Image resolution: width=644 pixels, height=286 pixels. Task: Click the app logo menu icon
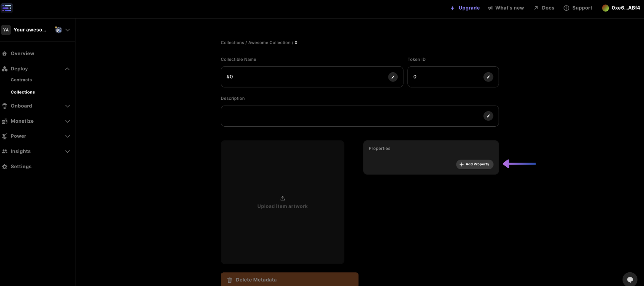[7, 8]
